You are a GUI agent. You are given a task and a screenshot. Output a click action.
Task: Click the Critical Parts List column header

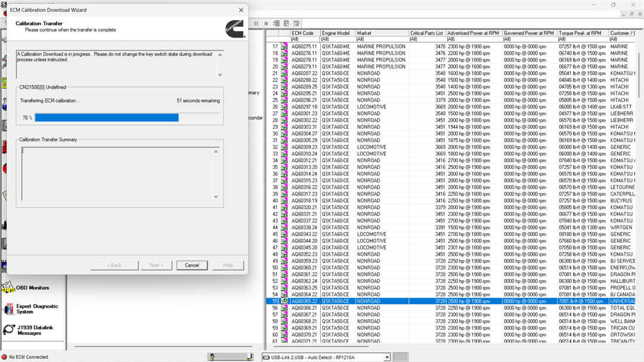coord(426,33)
